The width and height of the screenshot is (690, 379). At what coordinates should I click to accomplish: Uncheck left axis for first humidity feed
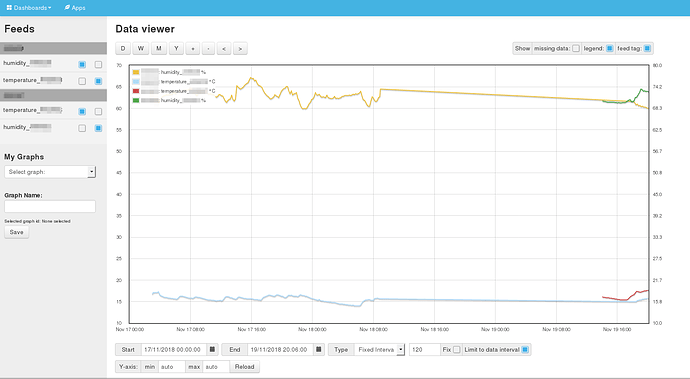82,64
